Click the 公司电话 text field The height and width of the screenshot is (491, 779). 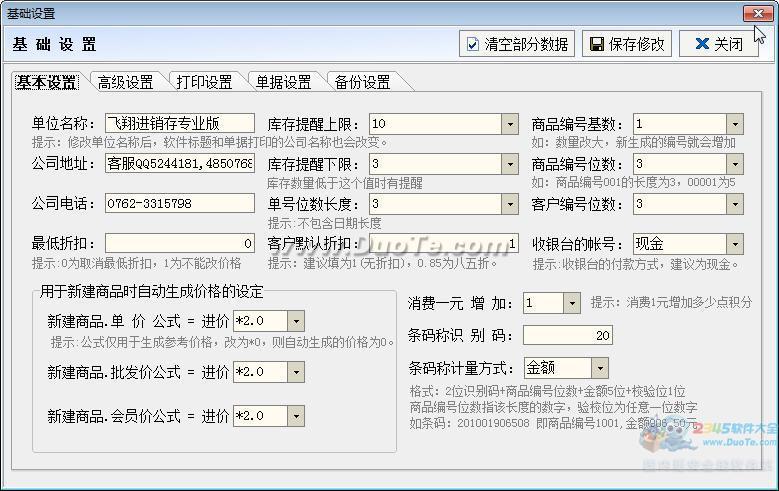tap(179, 204)
